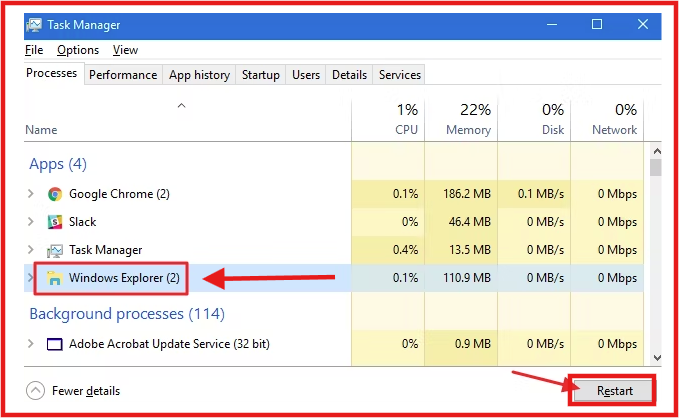Open the View menu
679x418 pixels.
tap(126, 50)
